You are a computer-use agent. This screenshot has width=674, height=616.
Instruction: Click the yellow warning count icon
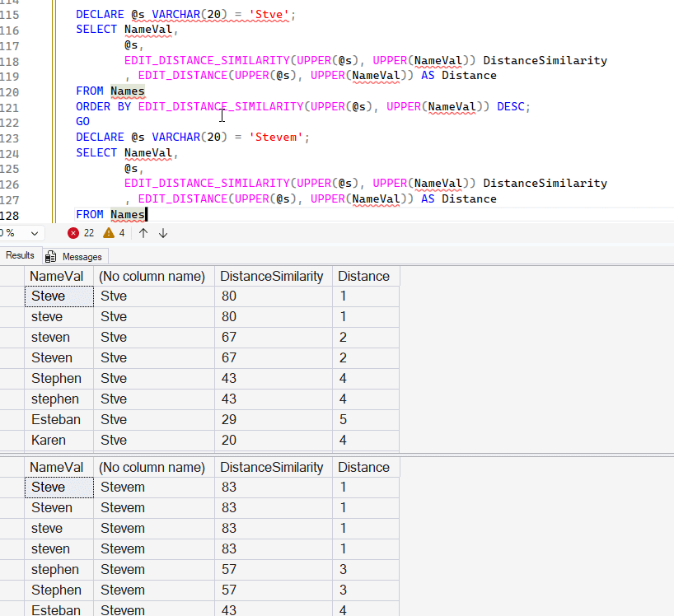pos(109,233)
